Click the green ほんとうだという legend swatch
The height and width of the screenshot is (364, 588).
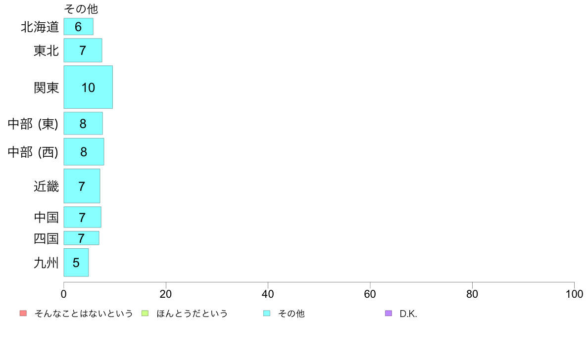145,314
